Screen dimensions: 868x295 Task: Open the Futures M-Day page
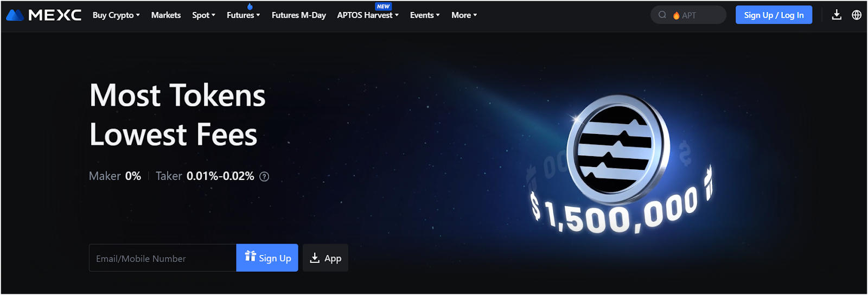point(298,15)
